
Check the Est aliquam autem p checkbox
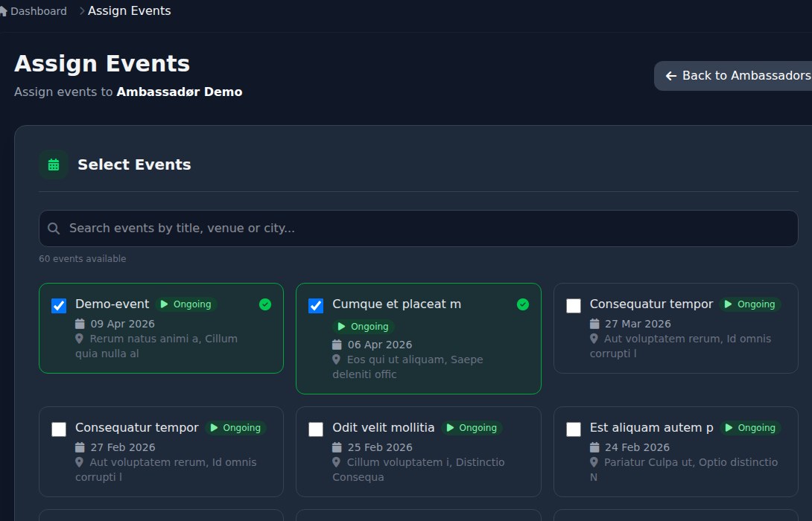(574, 429)
